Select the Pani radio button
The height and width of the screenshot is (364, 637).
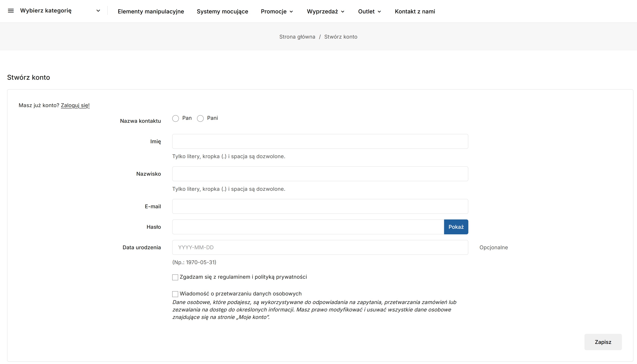[x=200, y=118]
